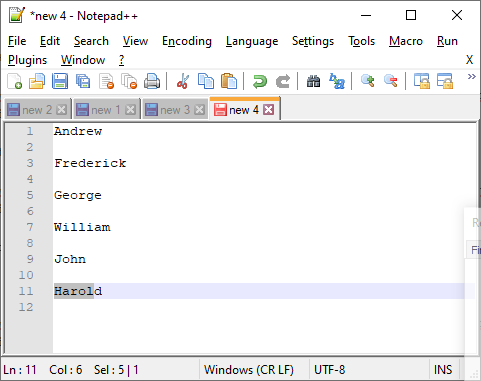The image size is (481, 381).
Task: Click the word John on line 9
Action: coord(70,259)
